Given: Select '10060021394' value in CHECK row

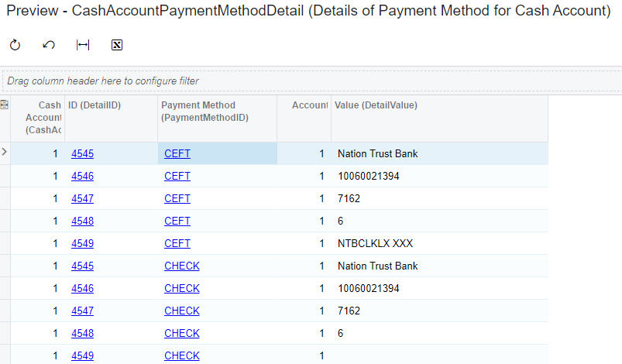Looking at the screenshot, I should pyautogui.click(x=369, y=288).
